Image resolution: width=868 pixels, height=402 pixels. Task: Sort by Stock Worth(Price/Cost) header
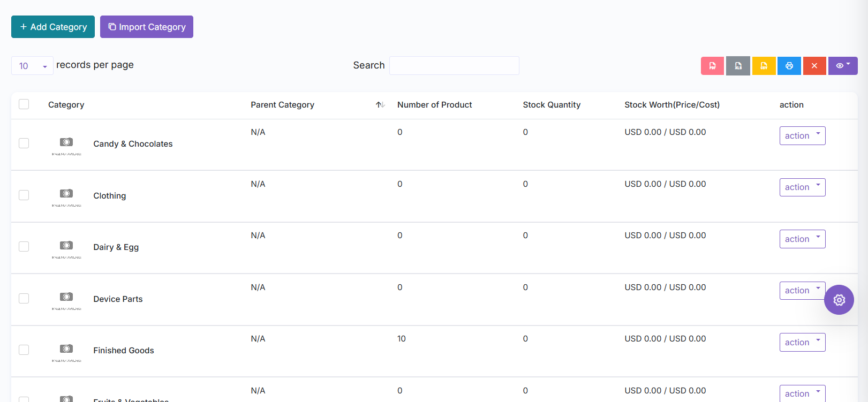tap(672, 105)
